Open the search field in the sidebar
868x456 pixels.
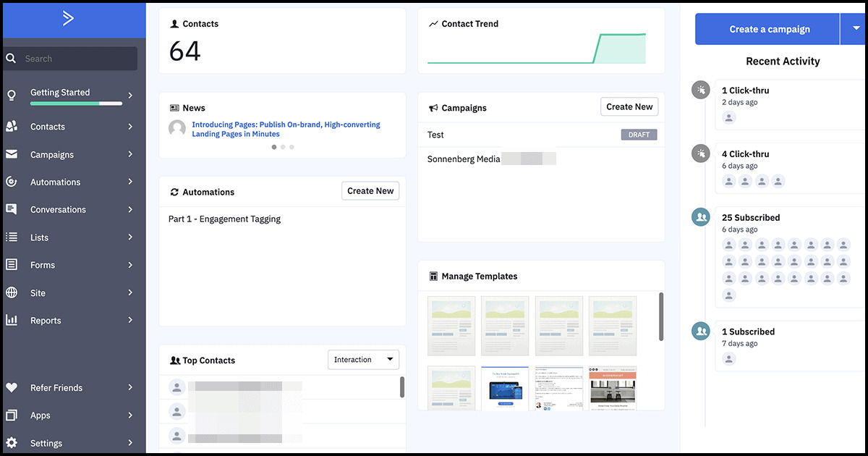tap(69, 58)
